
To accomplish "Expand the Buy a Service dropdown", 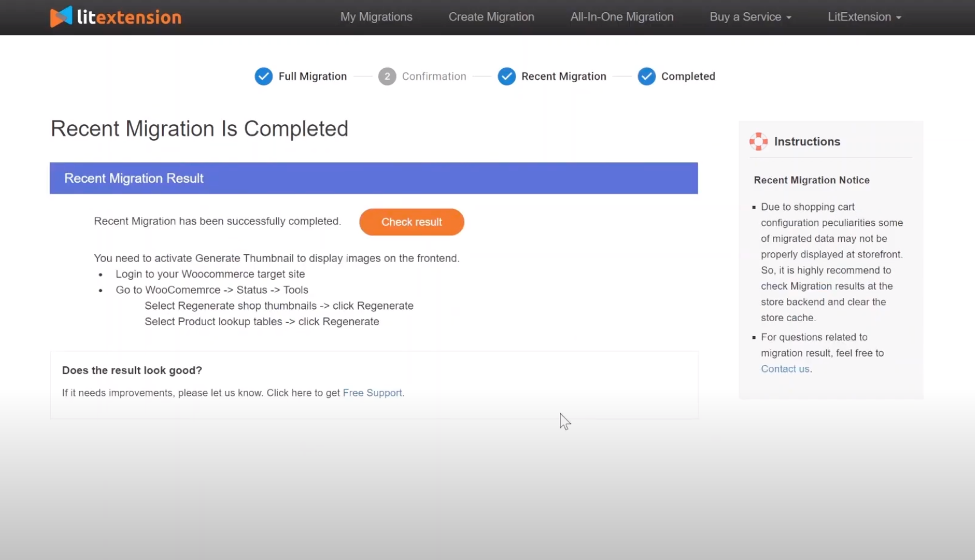I will pyautogui.click(x=750, y=17).
